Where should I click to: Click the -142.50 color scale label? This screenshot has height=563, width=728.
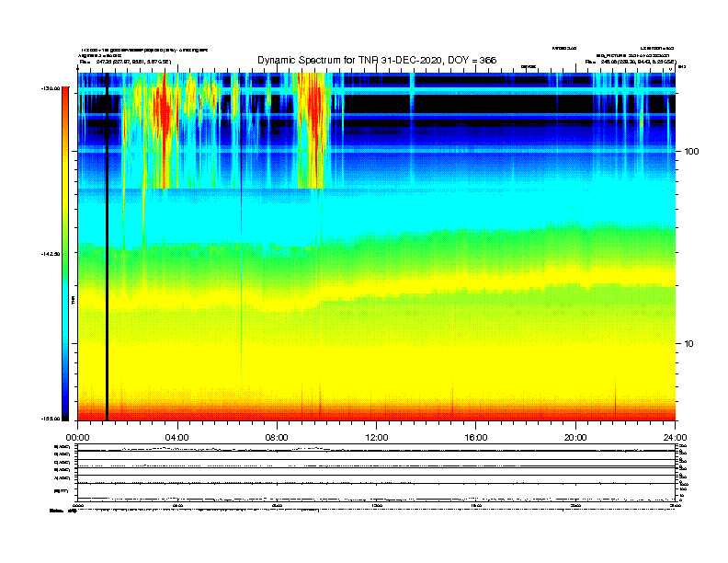(51, 254)
